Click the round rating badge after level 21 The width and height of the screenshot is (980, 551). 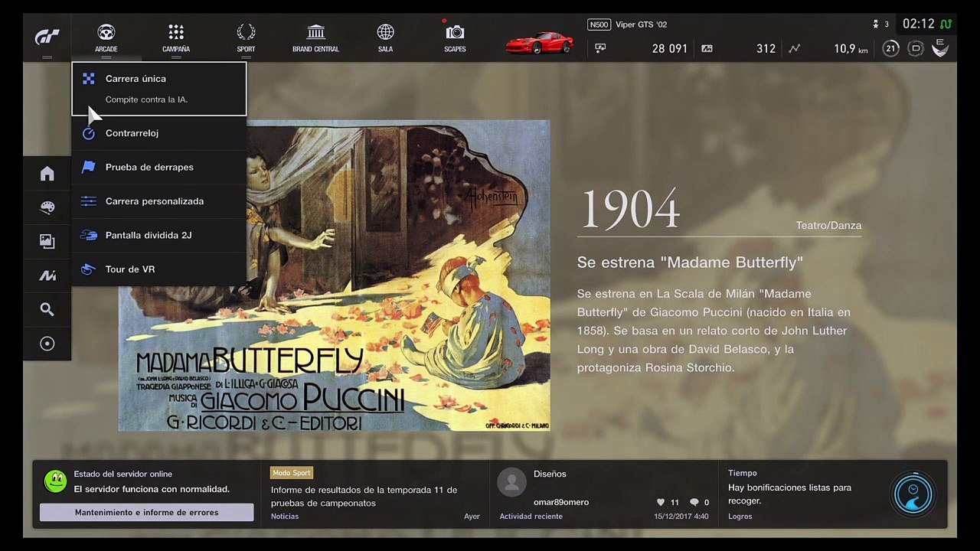915,48
